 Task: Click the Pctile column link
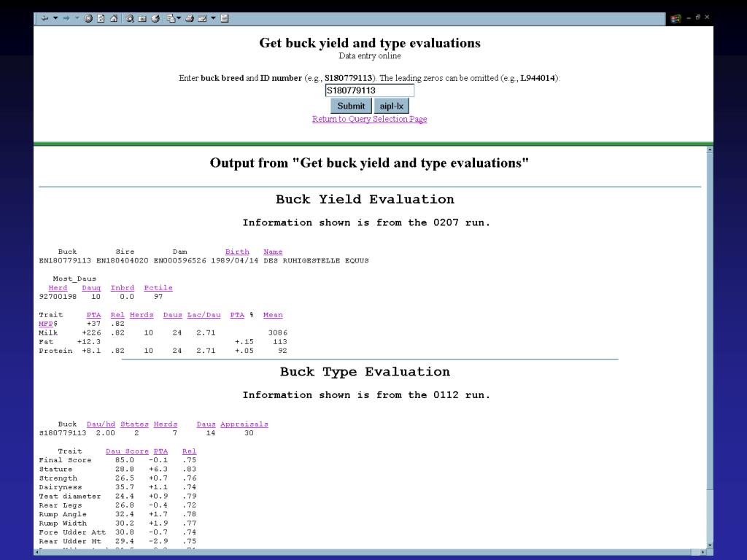click(158, 287)
